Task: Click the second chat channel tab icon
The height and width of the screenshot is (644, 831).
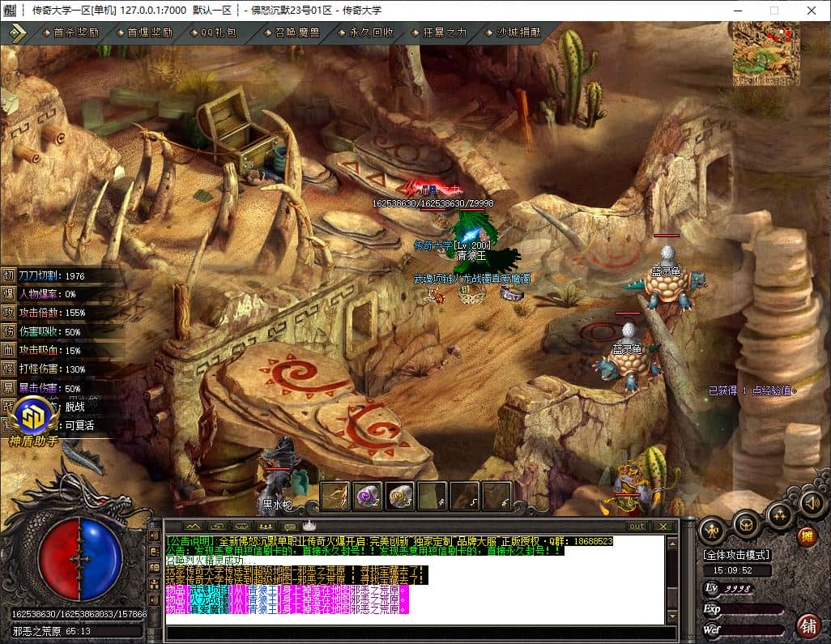Action: click(x=217, y=527)
